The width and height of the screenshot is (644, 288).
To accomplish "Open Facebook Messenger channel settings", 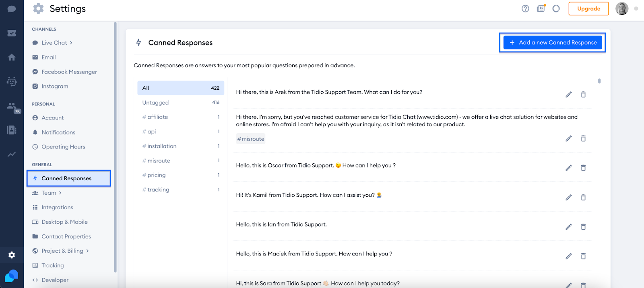I will pyautogui.click(x=69, y=72).
